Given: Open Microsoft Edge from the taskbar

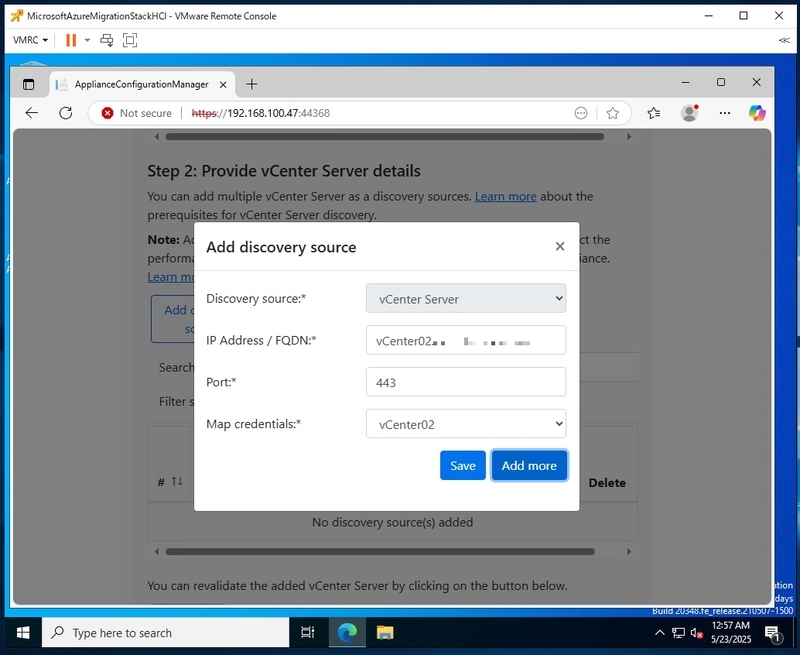Looking at the screenshot, I should 347,633.
